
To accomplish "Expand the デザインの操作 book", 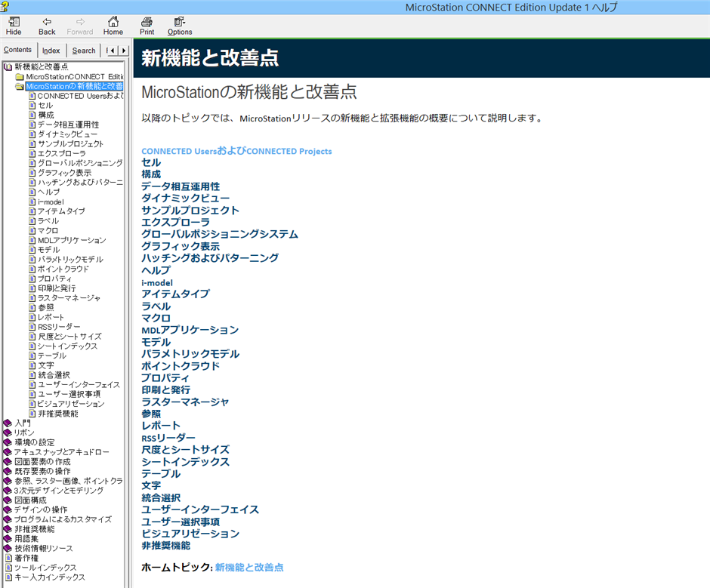I will point(8,509).
